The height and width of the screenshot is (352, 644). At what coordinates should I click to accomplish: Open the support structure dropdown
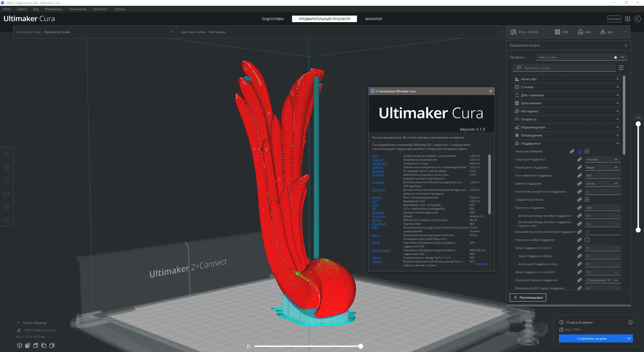coord(602,159)
